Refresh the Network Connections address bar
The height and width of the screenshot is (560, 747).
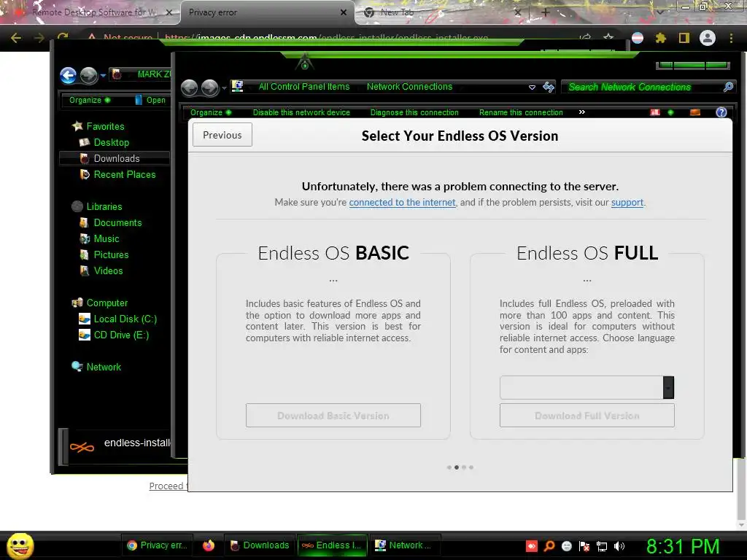point(549,87)
